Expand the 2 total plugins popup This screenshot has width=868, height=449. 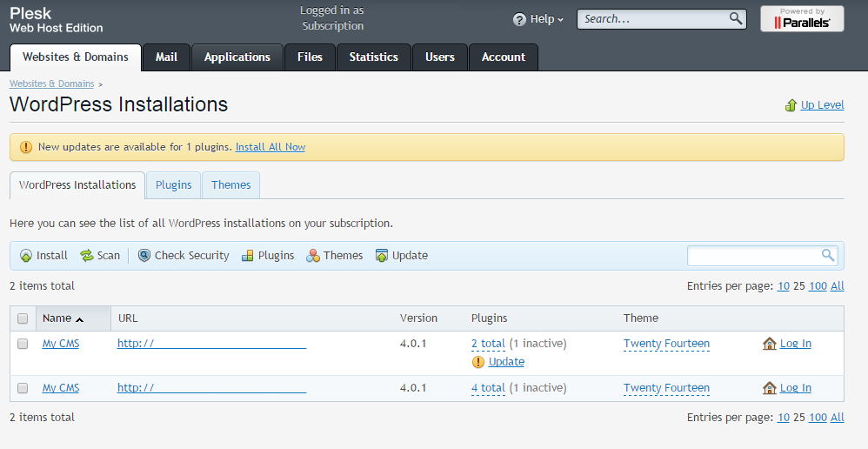(x=488, y=344)
